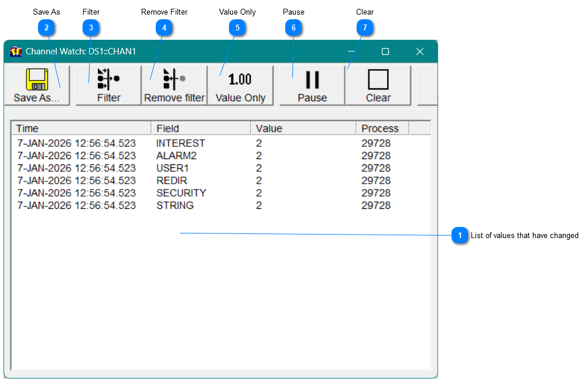Click the Channel Watch app icon in title bar
588x382 pixels.
coord(16,51)
